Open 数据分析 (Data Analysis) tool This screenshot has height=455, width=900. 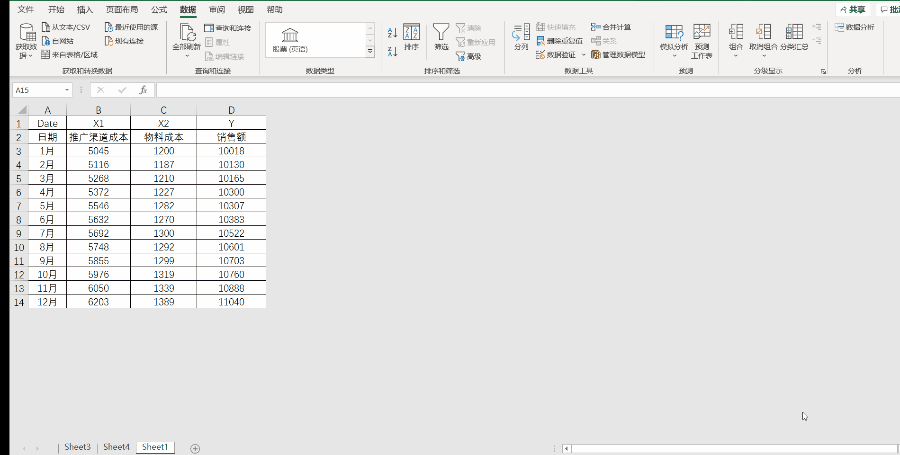(855, 27)
